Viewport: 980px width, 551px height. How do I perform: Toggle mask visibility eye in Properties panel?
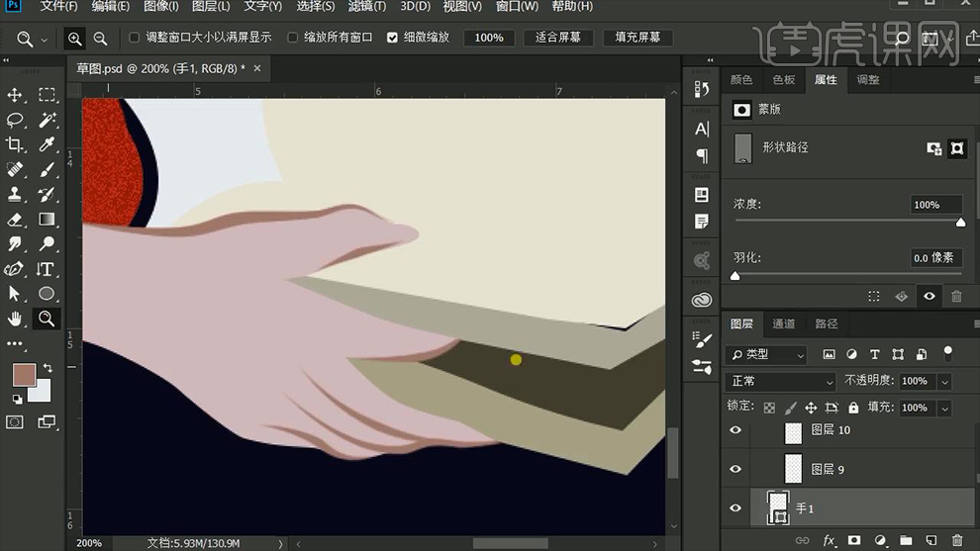pyautogui.click(x=930, y=296)
